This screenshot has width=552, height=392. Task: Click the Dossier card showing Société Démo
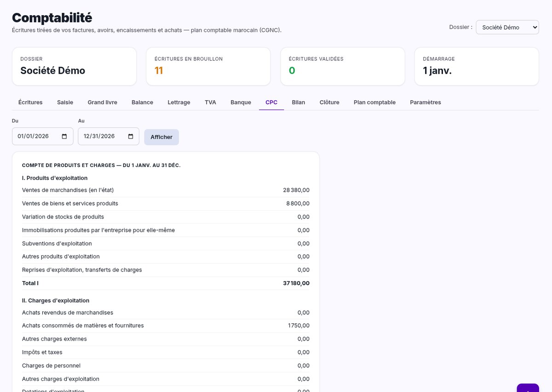pyautogui.click(x=74, y=66)
